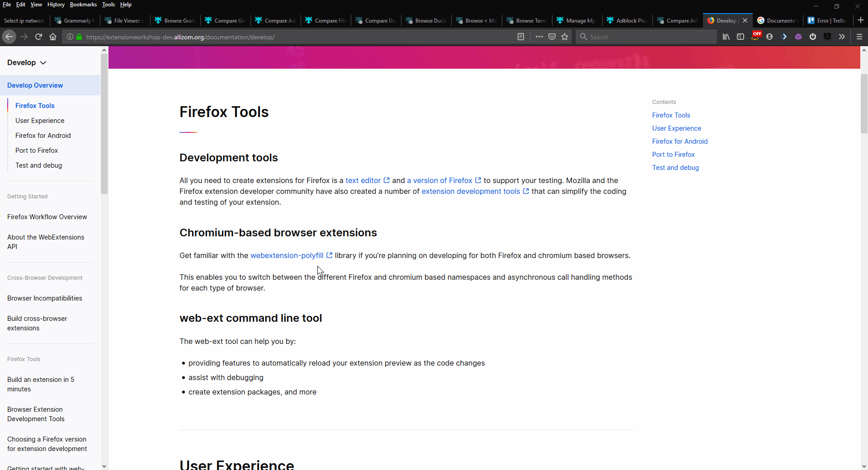This screenshot has width=868, height=470.
Task: Collapse the Develop section in the sidebar
Action: (43, 62)
